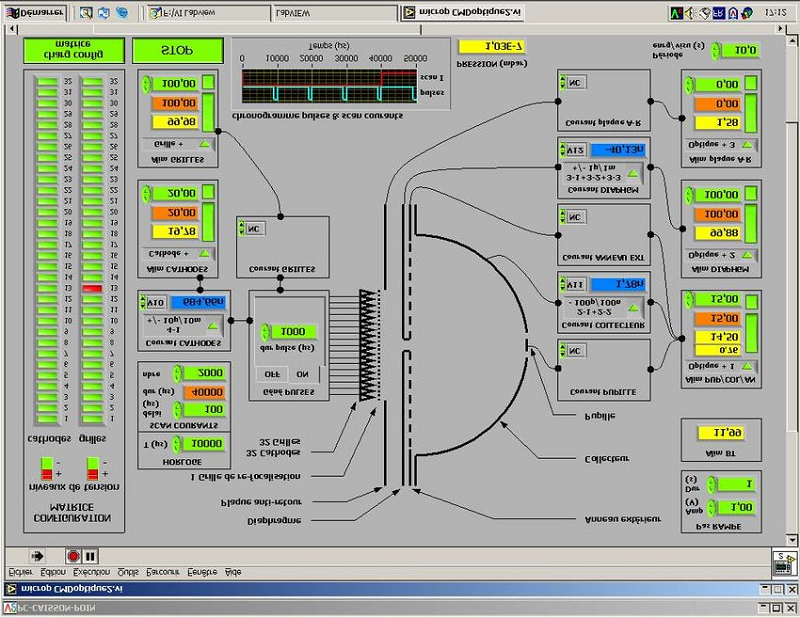This screenshot has height=618, width=800.
Task: Open the Fichier menu
Action: click(20, 571)
